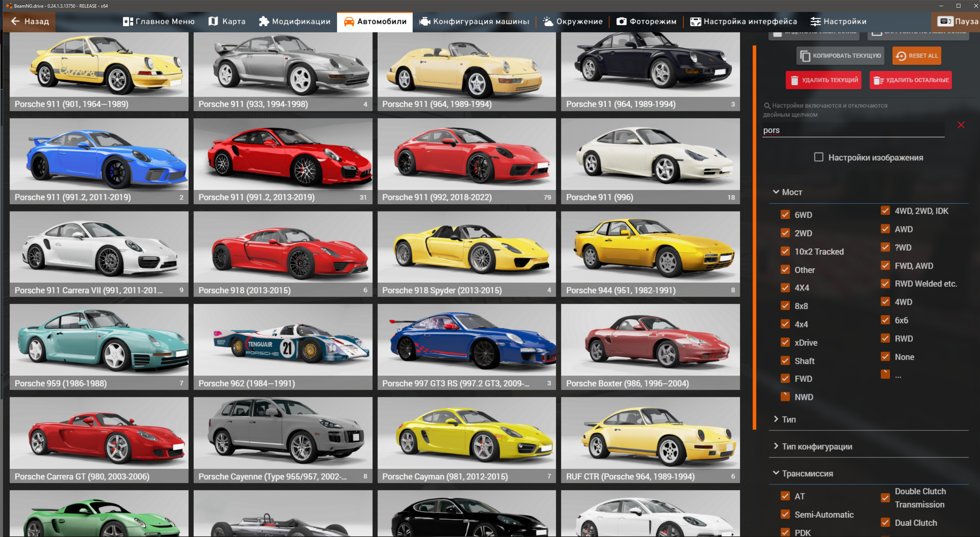
Task: Select the Porsche 959 (1986-1988) thumbnail
Action: point(99,347)
